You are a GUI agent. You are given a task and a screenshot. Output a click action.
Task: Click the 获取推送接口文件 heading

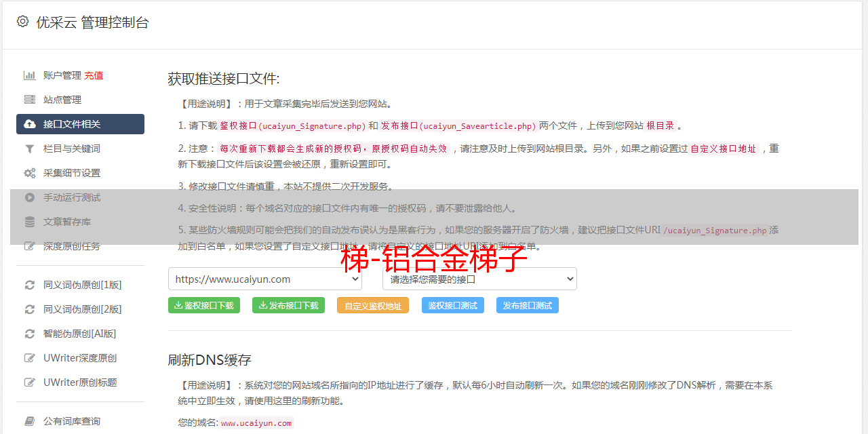[x=224, y=79]
